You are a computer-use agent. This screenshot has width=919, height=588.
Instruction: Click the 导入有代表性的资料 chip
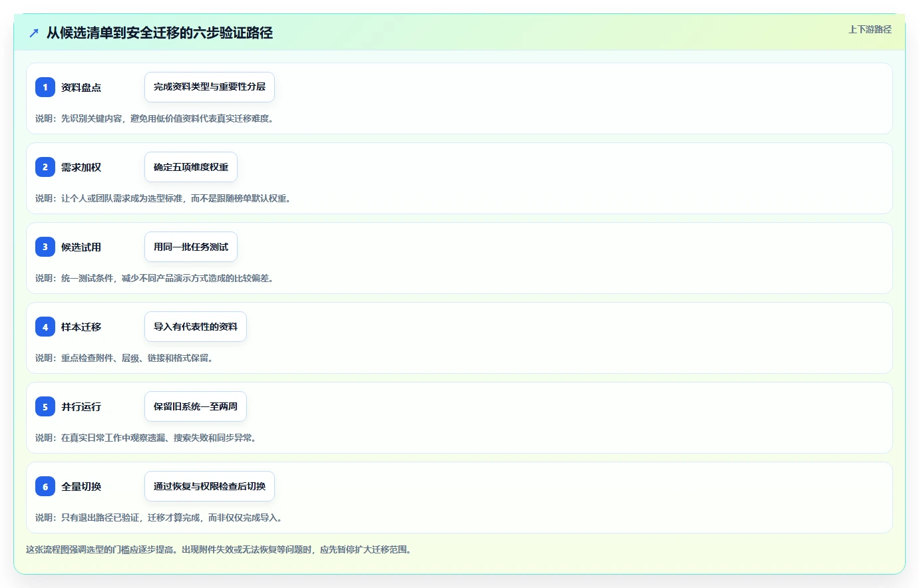coord(196,327)
